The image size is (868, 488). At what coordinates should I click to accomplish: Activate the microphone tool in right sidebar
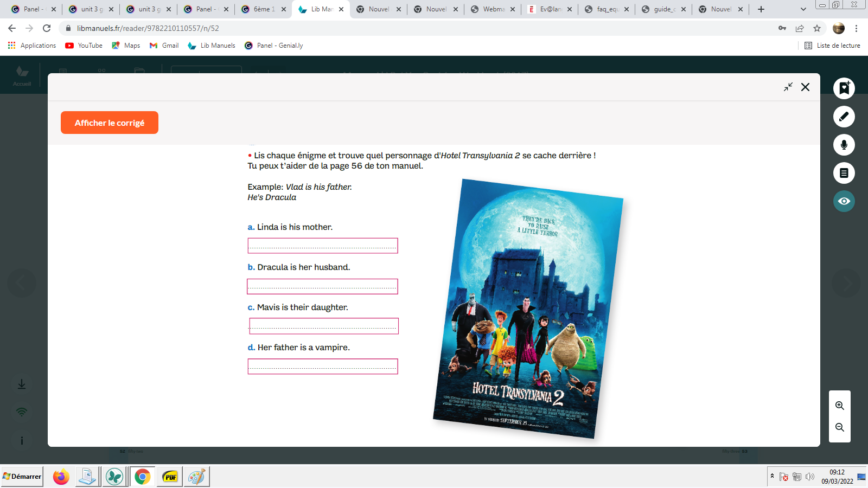pyautogui.click(x=844, y=145)
